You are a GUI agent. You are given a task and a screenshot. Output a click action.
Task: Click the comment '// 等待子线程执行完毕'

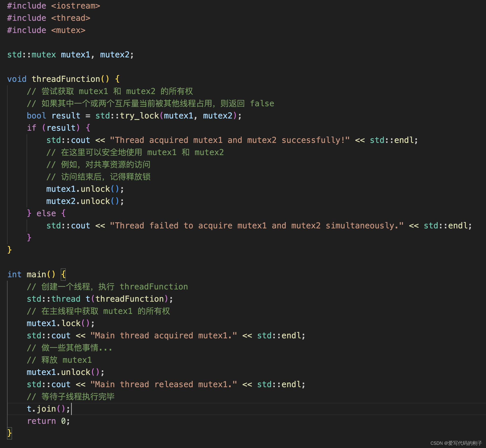click(71, 397)
